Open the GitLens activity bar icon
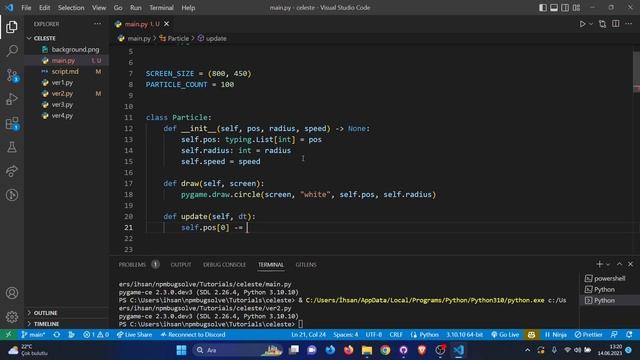The width and height of the screenshot is (640, 360). point(12,195)
